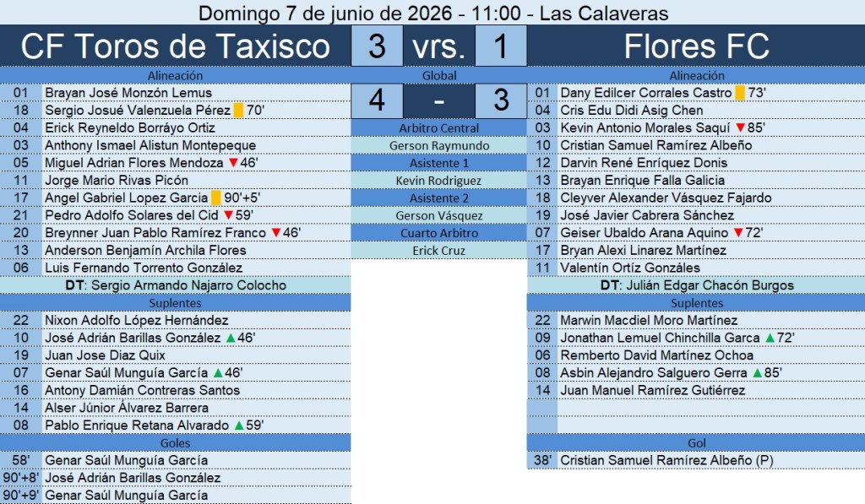This screenshot has width=865, height=504.
Task: Select the Suplentes header under Toros lineup
Action: (176, 303)
